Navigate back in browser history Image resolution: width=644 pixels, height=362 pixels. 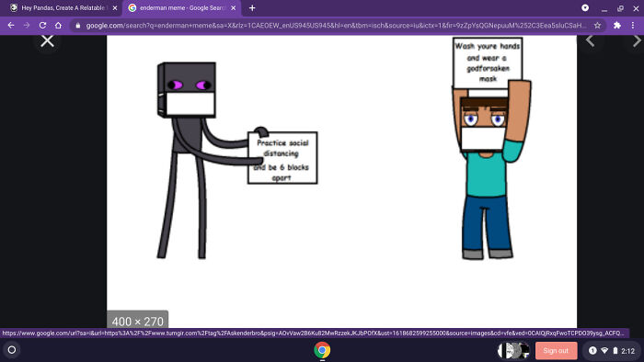pyautogui.click(x=11, y=26)
